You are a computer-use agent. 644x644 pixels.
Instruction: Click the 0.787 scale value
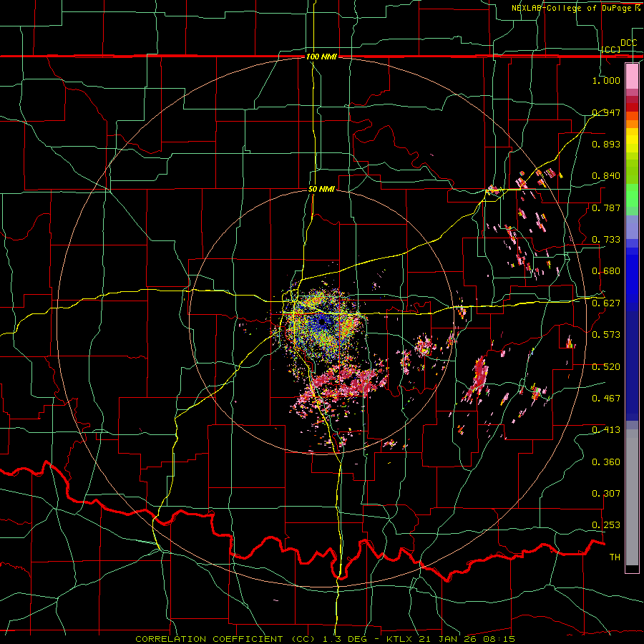click(x=606, y=208)
